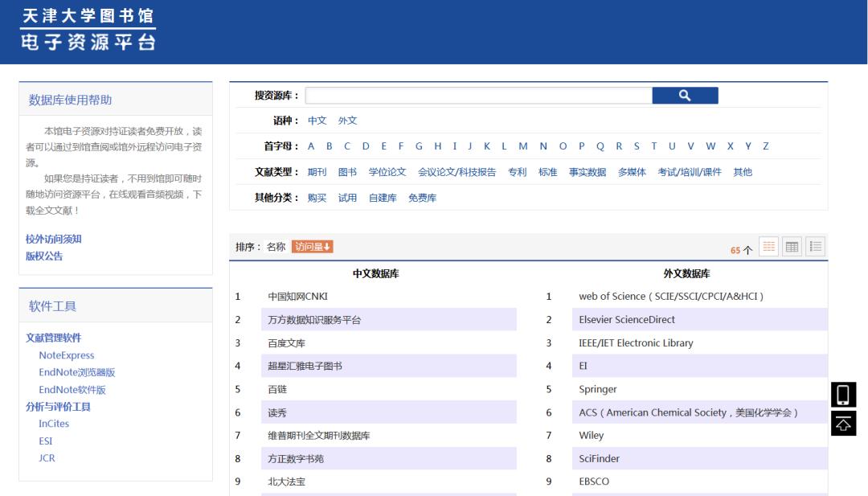This screenshot has width=868, height=496.
Task: Switch to the list view icon
Action: pos(816,248)
